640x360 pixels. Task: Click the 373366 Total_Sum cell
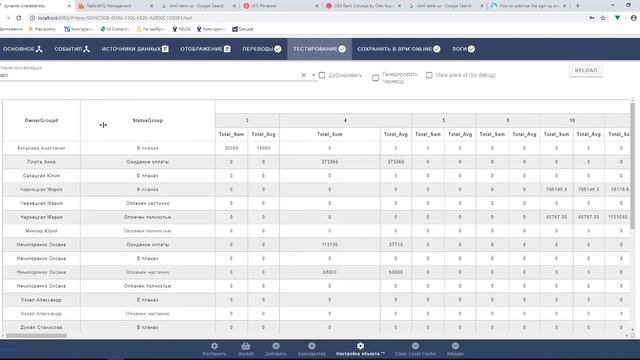(329, 162)
